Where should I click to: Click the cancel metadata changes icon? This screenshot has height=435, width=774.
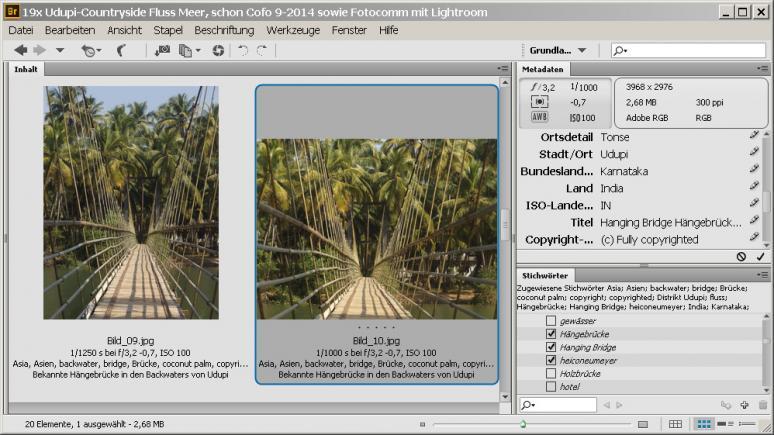[x=741, y=257]
